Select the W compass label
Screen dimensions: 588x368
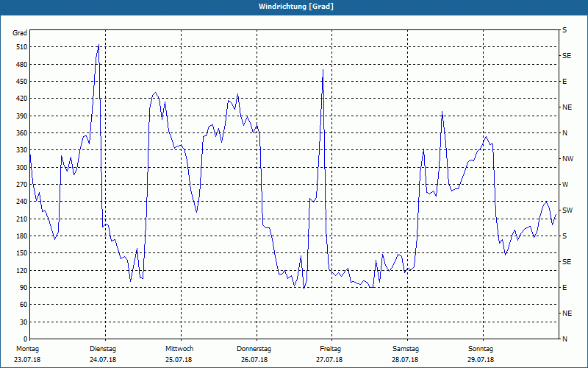(x=565, y=185)
